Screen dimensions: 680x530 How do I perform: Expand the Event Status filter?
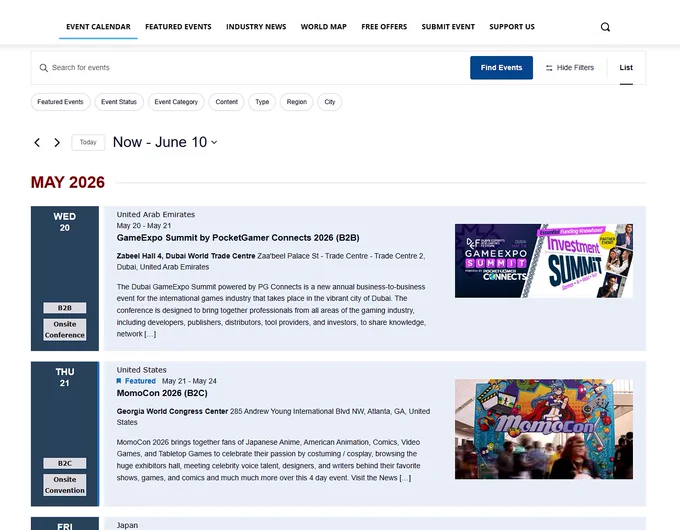pos(119,102)
